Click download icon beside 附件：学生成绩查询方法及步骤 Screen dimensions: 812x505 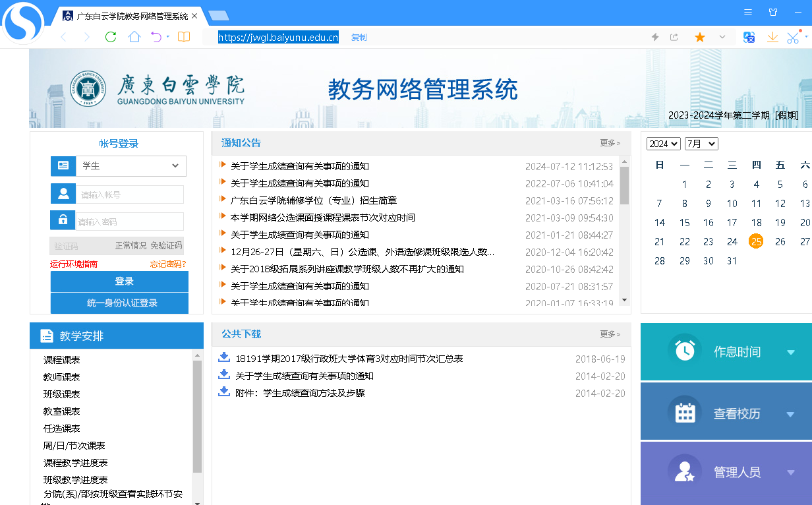click(x=223, y=392)
